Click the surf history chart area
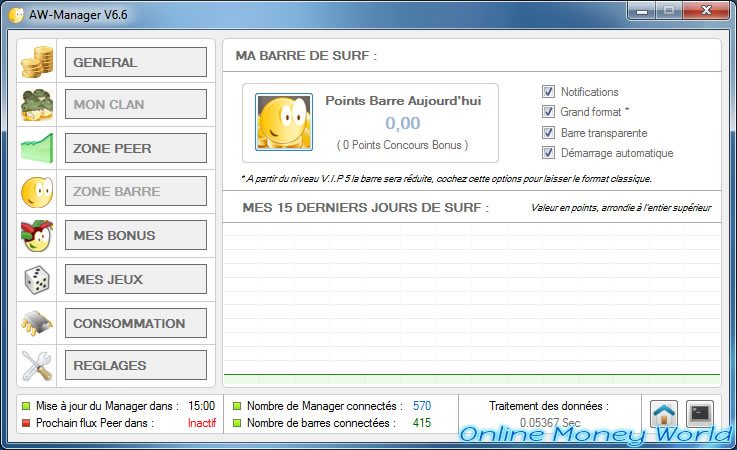 [x=472, y=304]
